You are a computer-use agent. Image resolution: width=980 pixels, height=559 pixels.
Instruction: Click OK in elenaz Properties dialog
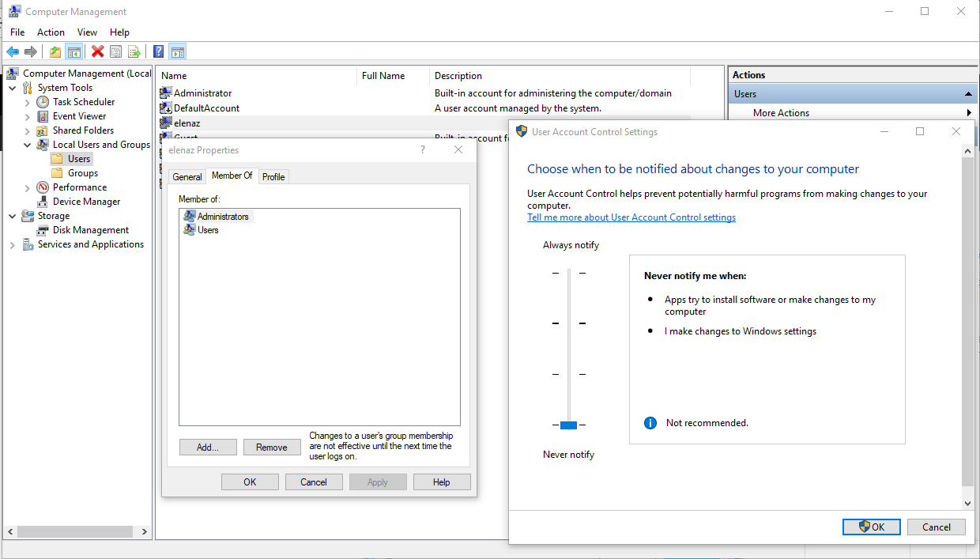tap(250, 482)
